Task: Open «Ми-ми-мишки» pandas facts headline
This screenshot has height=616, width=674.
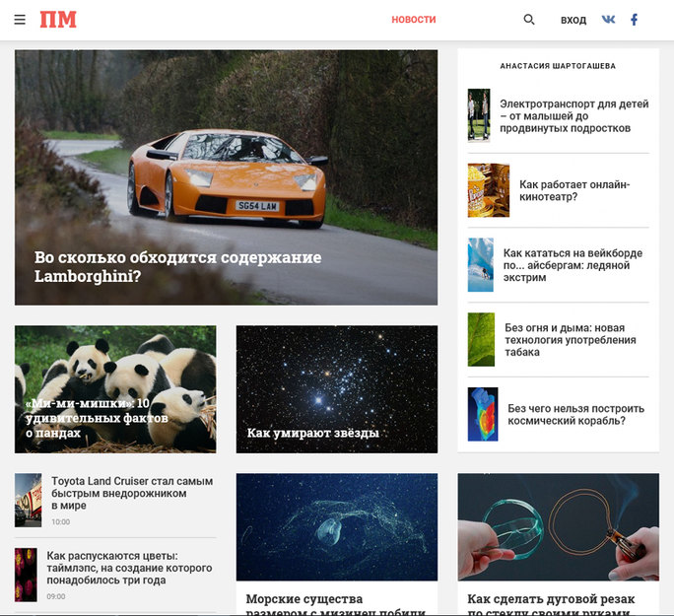Action: coord(97,418)
